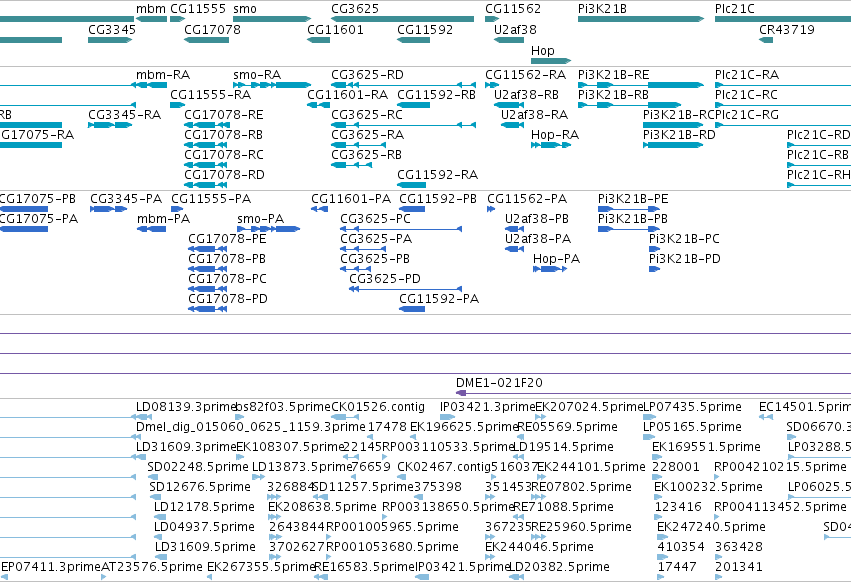Select protein Pi3K21B-PD

[655, 269]
